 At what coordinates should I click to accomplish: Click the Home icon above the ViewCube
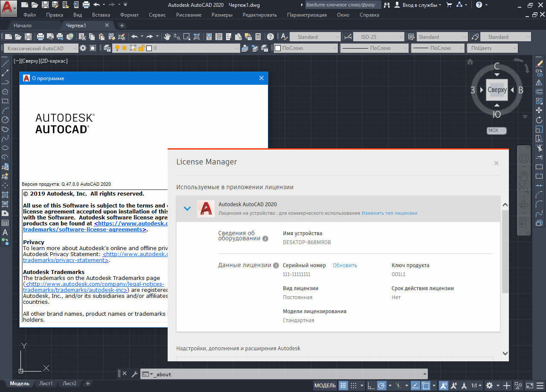[x=470, y=62]
